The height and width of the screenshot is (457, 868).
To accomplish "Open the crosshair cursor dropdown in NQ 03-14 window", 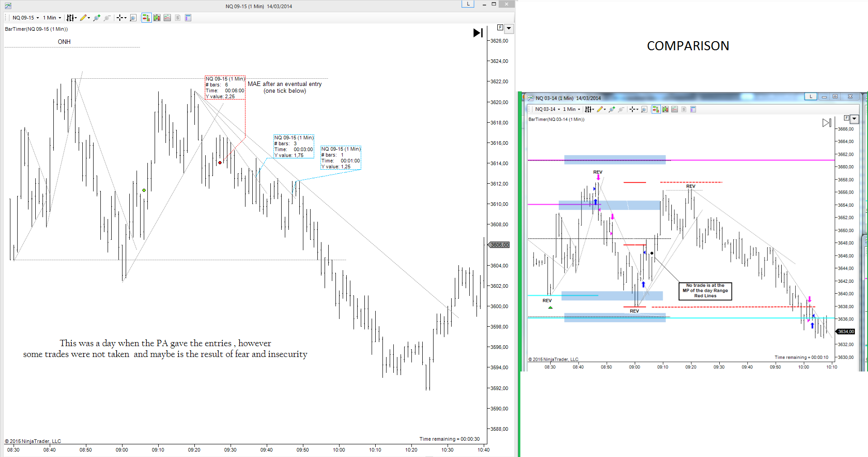I will coord(634,109).
